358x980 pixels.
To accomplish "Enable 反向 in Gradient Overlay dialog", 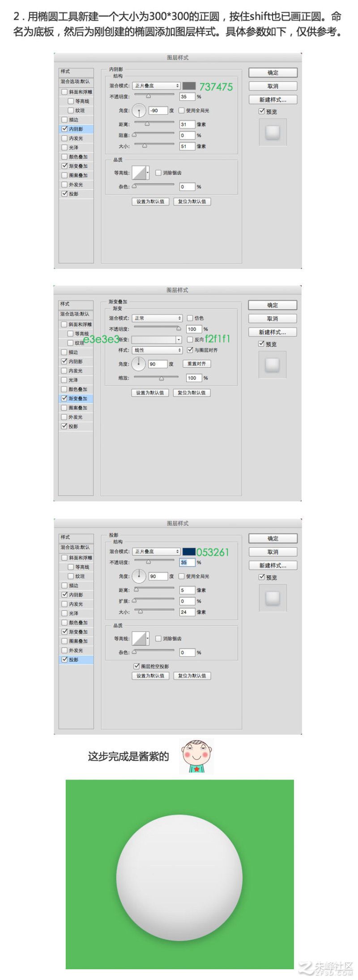I will pos(190,340).
